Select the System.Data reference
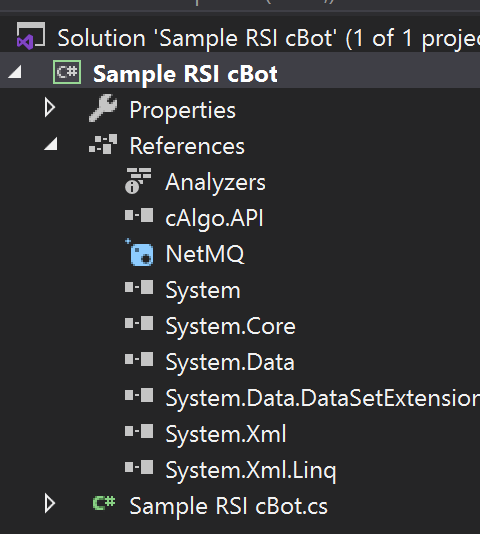 click(x=230, y=362)
